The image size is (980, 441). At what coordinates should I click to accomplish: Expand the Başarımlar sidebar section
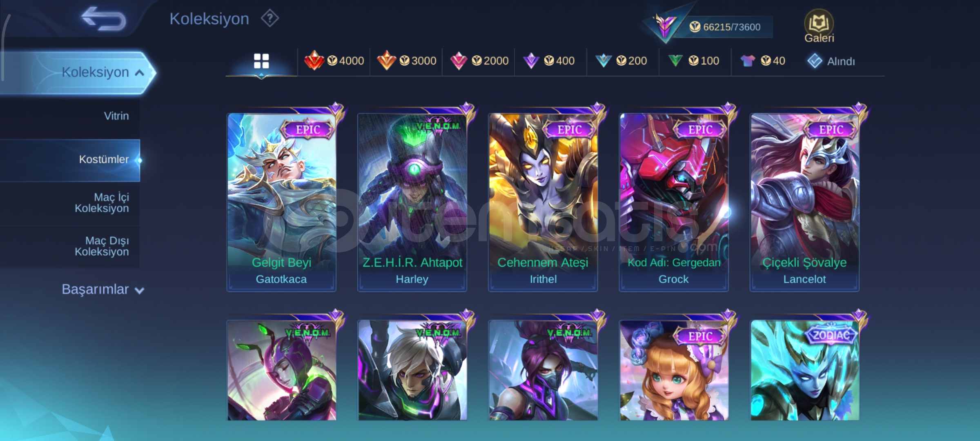point(103,290)
